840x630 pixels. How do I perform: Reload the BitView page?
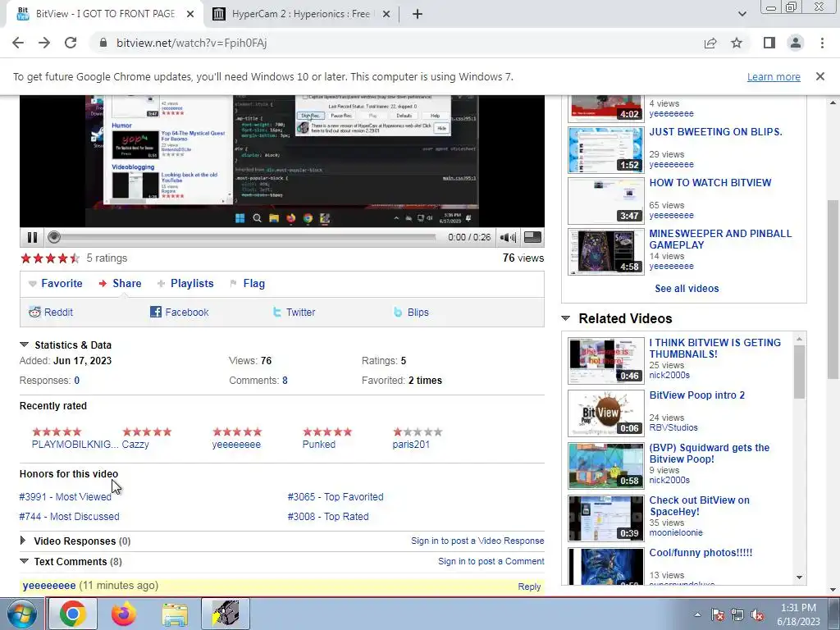pyautogui.click(x=71, y=43)
